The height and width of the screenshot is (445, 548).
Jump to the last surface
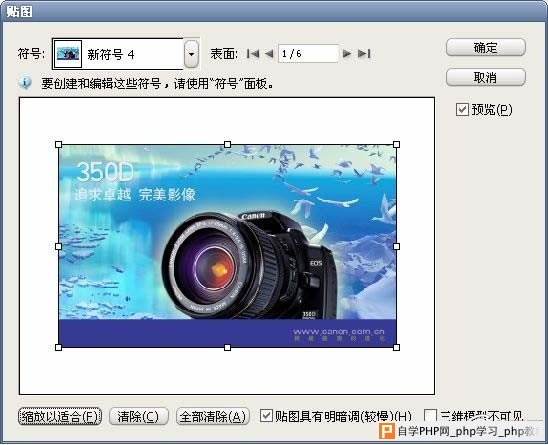pyautogui.click(x=364, y=54)
